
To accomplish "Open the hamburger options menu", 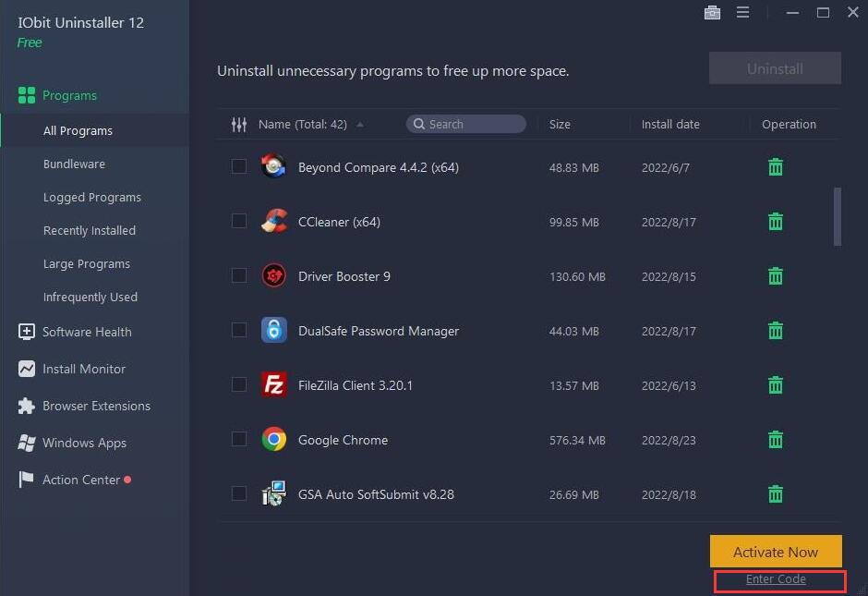I will [x=743, y=12].
